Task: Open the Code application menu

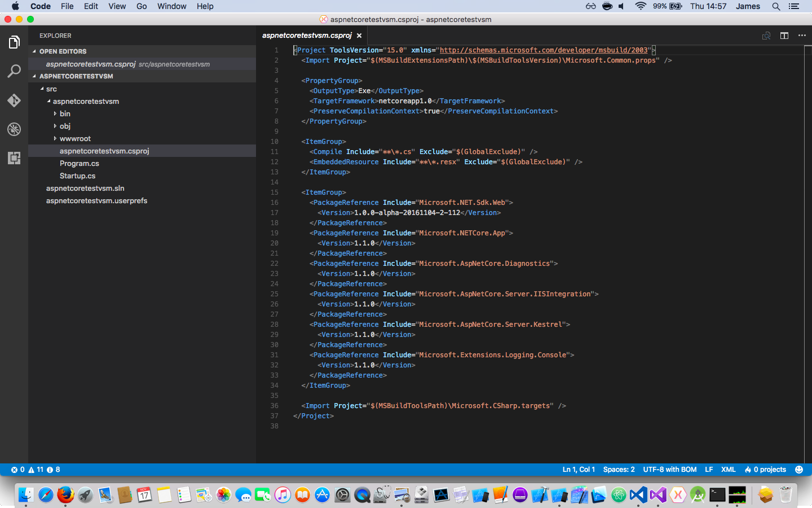Action: coord(41,6)
